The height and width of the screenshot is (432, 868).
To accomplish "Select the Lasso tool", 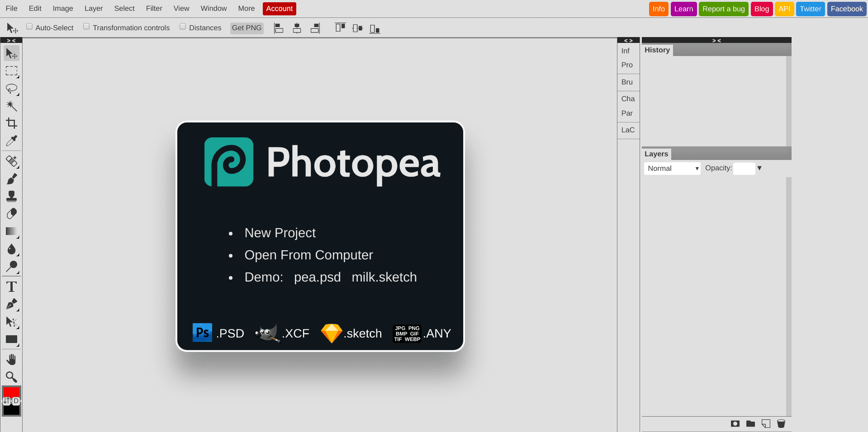I will point(11,89).
